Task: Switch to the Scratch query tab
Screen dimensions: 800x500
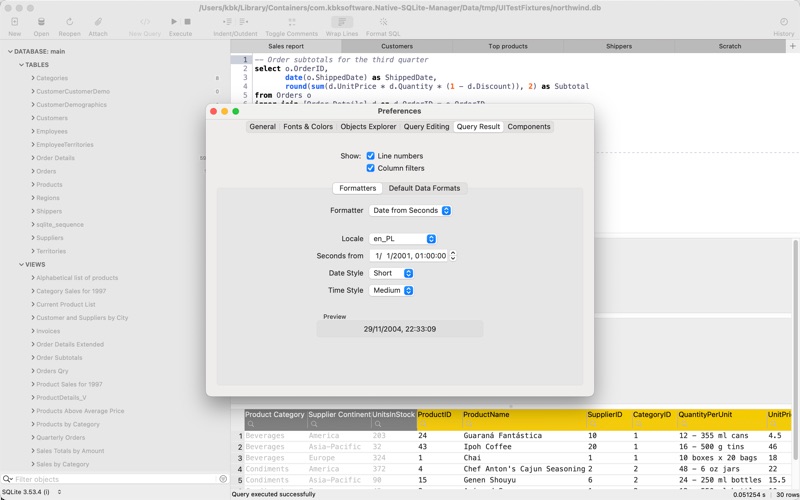Action: pos(730,46)
